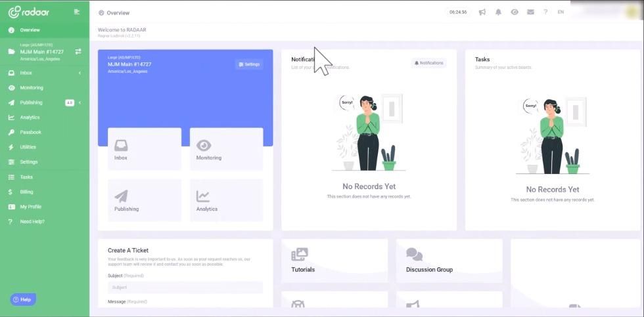Open the Tutorials card
Viewport: 644px width, 317px height.
coord(334,260)
